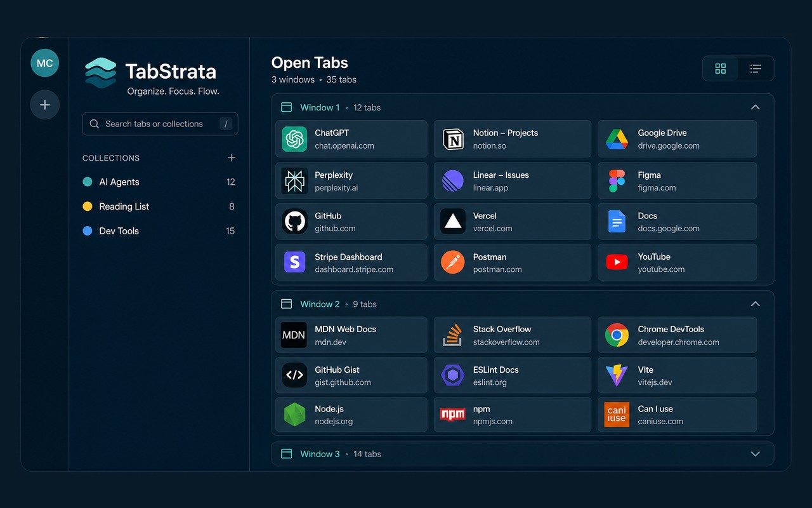Click the AI Agents count 12

(231, 182)
